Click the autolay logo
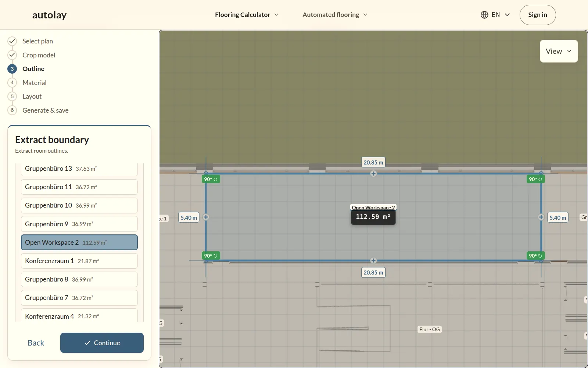The image size is (588, 368). coord(49,15)
